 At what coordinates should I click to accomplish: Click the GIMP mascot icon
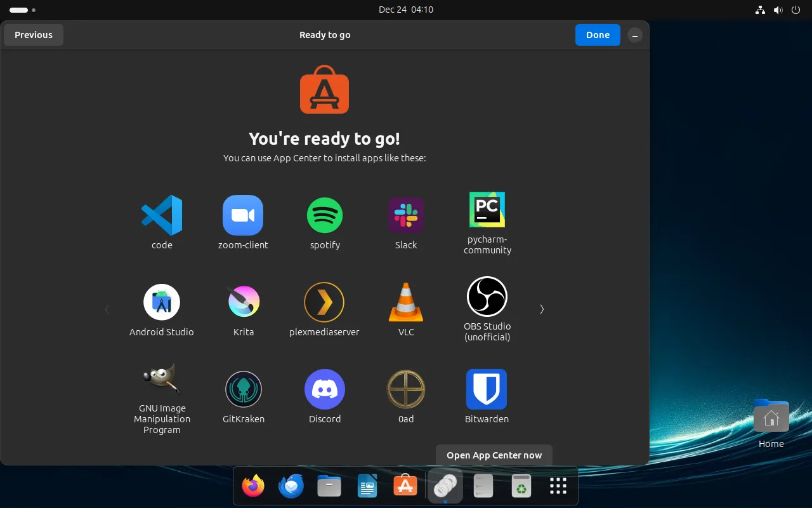click(x=162, y=378)
